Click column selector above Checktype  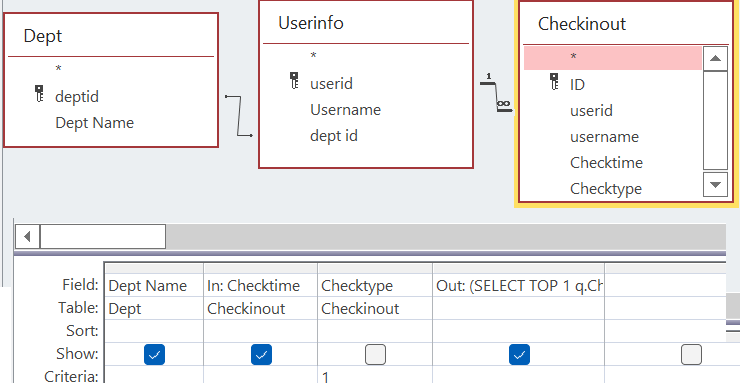tap(375, 268)
